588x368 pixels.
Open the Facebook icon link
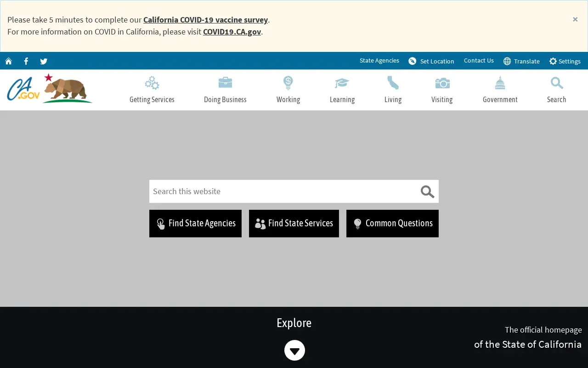[x=26, y=61]
